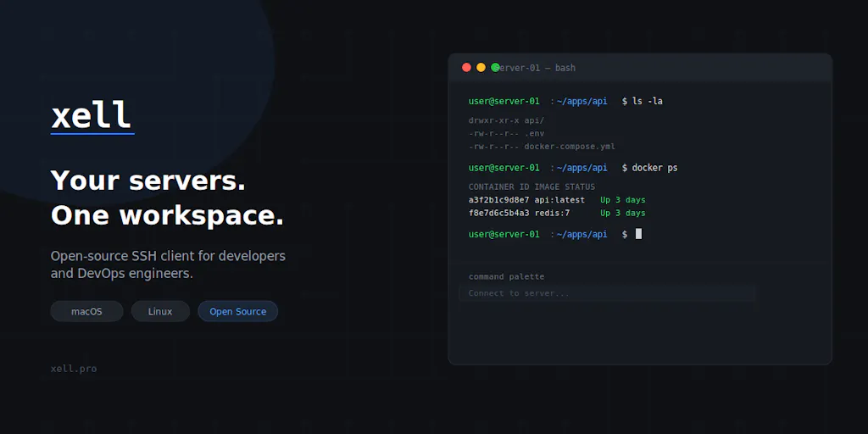
Task: Click 'user@server-01' on the empty final prompt
Action: [x=504, y=234]
